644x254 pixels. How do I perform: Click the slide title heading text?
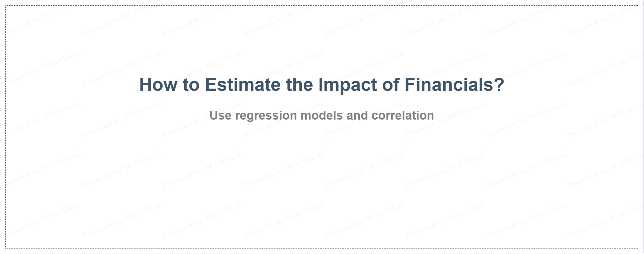[x=322, y=85]
